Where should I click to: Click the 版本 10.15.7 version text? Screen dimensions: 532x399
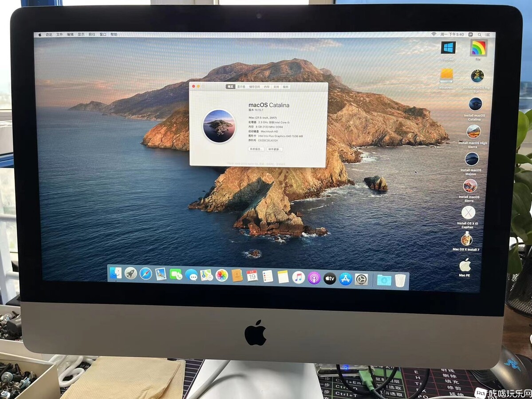click(256, 110)
